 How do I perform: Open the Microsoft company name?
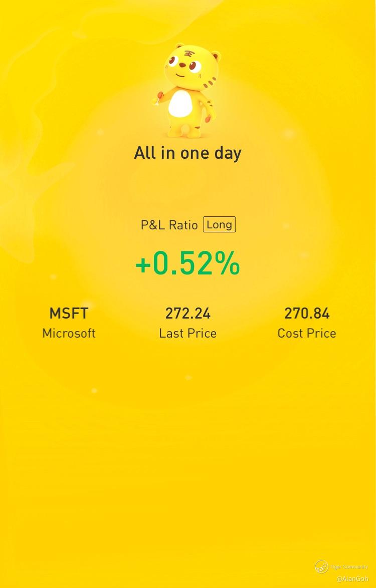tap(69, 333)
